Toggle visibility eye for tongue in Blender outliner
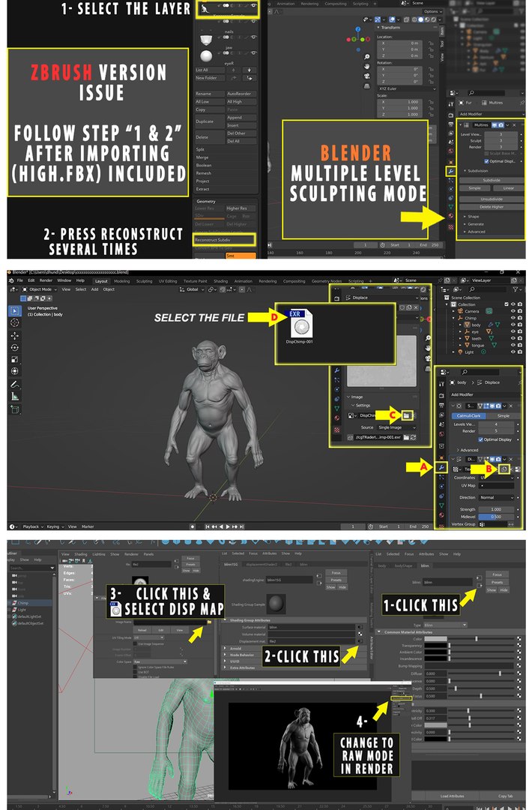 (513, 345)
